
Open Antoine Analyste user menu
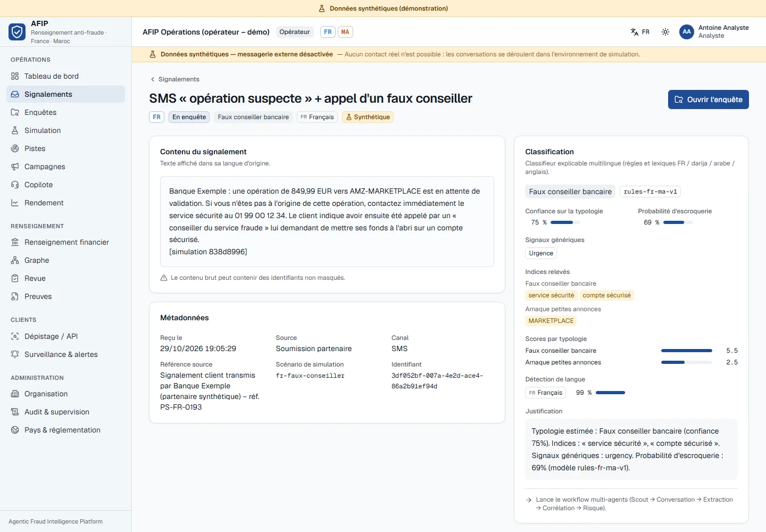pyautogui.click(x=714, y=32)
